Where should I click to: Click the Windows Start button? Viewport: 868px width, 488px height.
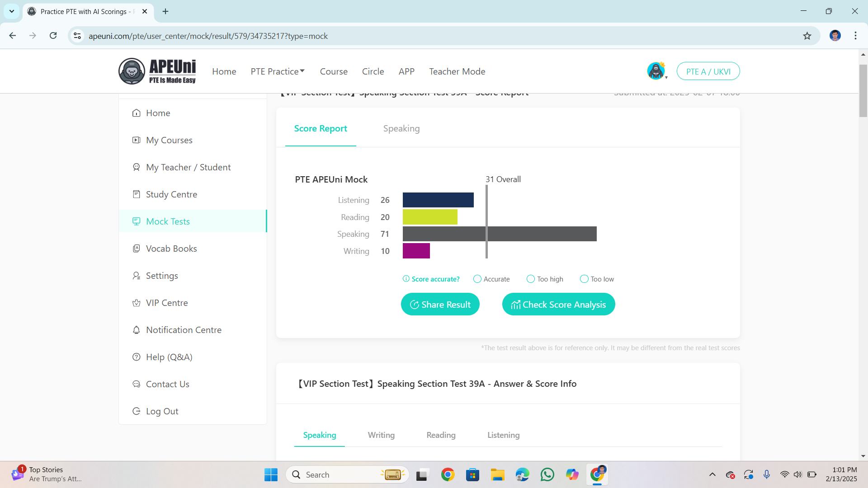271,474
